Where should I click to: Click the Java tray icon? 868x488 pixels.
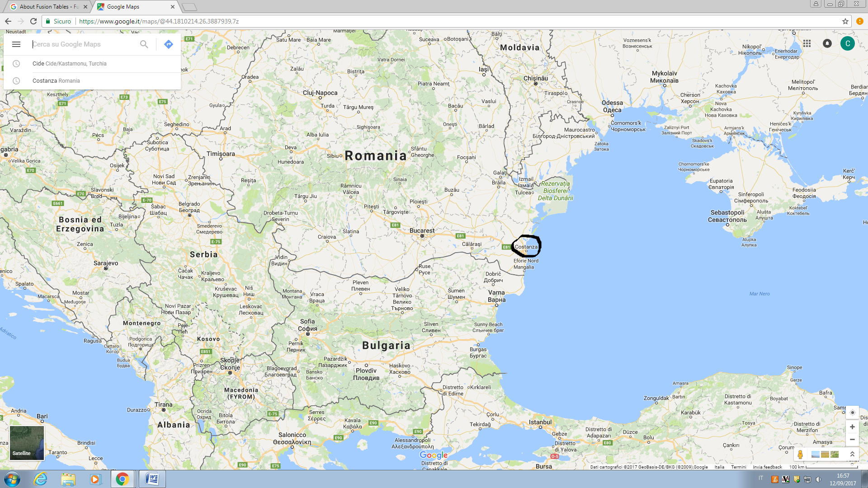click(775, 479)
